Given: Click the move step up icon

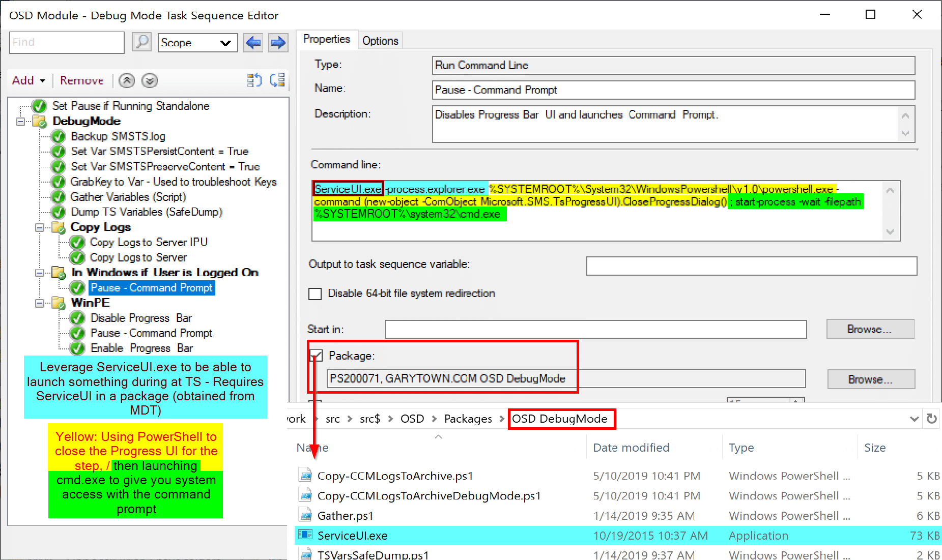Looking at the screenshot, I should (x=127, y=80).
